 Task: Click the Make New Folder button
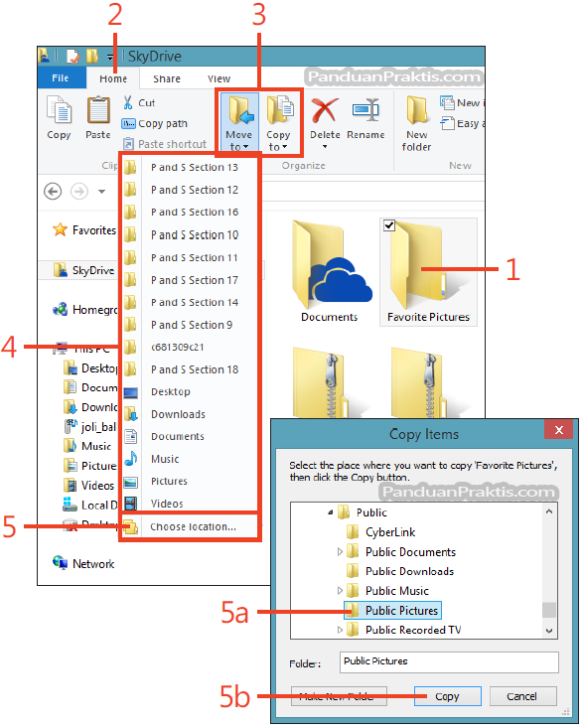click(x=339, y=696)
